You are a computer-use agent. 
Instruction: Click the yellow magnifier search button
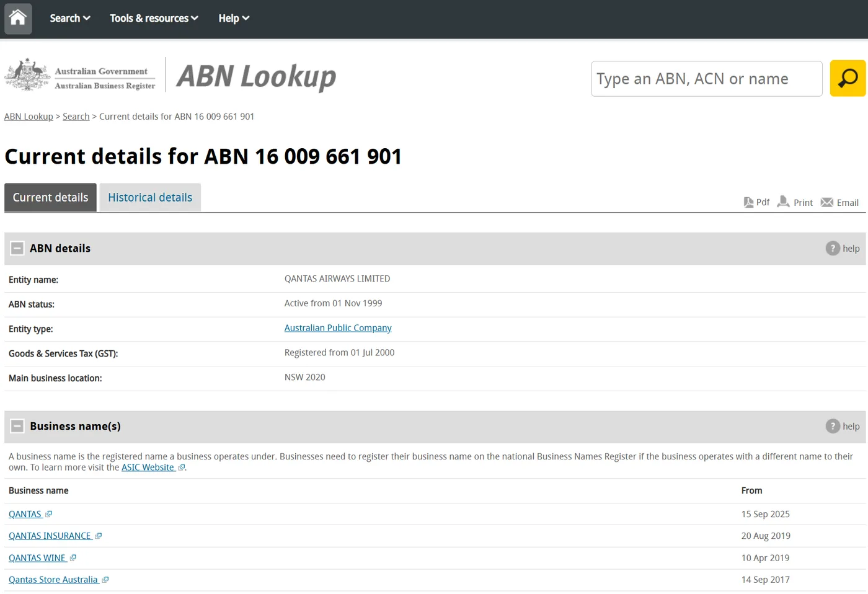848,78
